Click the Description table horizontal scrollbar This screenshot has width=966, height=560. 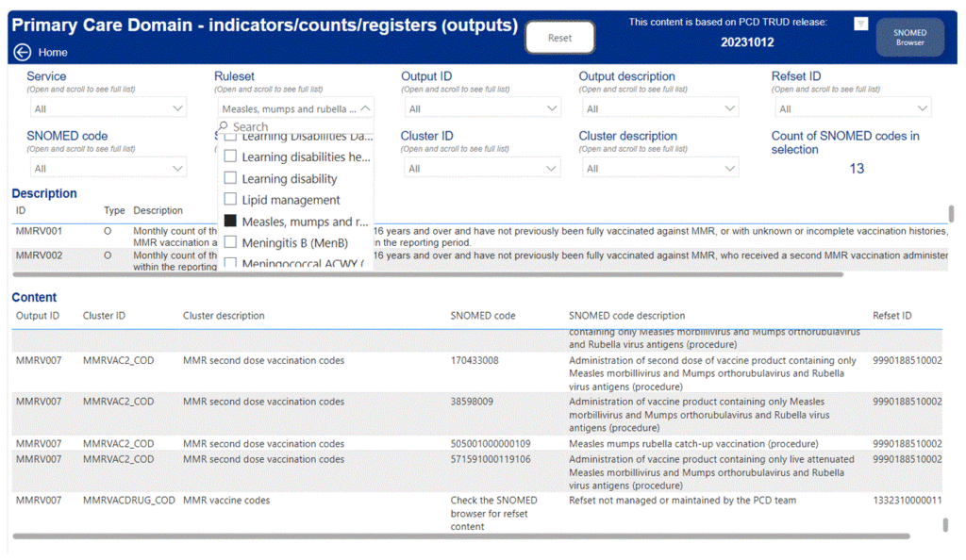427,274
